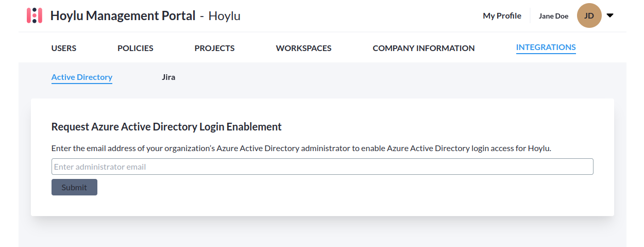The width and height of the screenshot is (644, 247).
Task: Switch to the Policies tab
Action: (x=135, y=48)
